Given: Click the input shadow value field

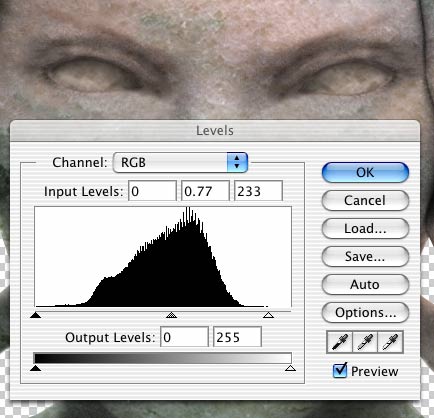Looking at the screenshot, I should click(x=152, y=191).
